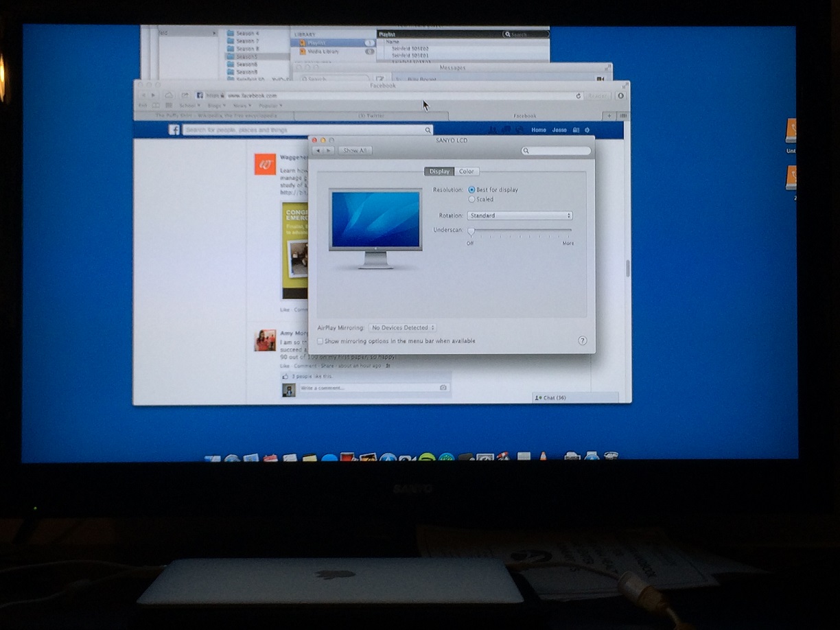Go back in System Preferences
This screenshot has height=630, width=840.
318,150
